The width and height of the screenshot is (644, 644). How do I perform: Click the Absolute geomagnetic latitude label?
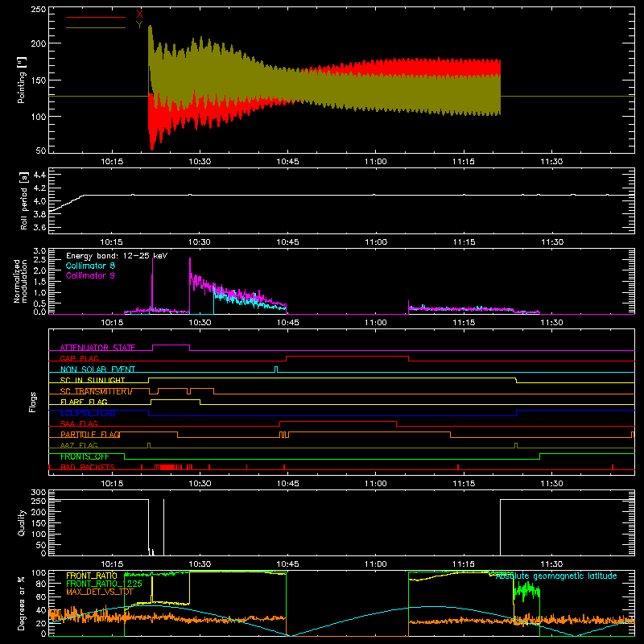pos(556,576)
